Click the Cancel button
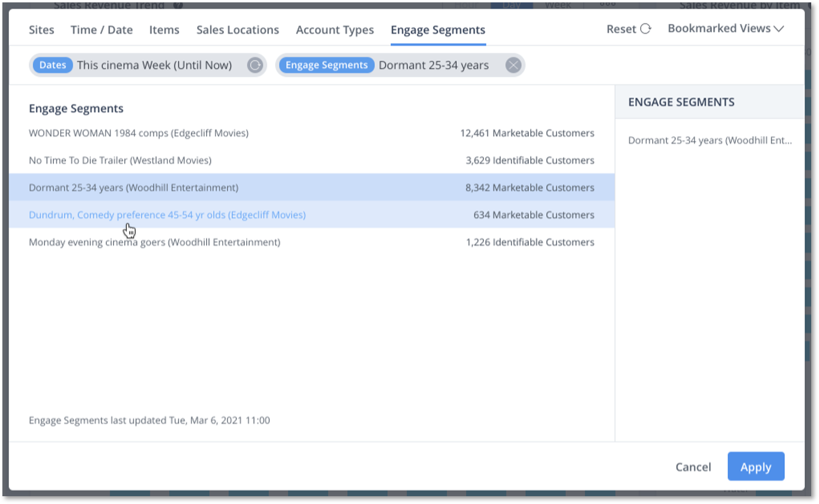This screenshot has height=504, width=819. [692, 467]
